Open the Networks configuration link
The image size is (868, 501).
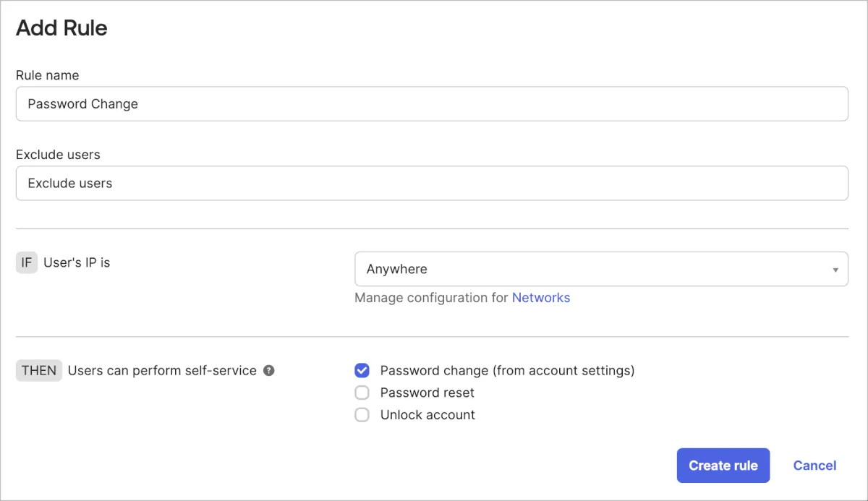tap(541, 298)
